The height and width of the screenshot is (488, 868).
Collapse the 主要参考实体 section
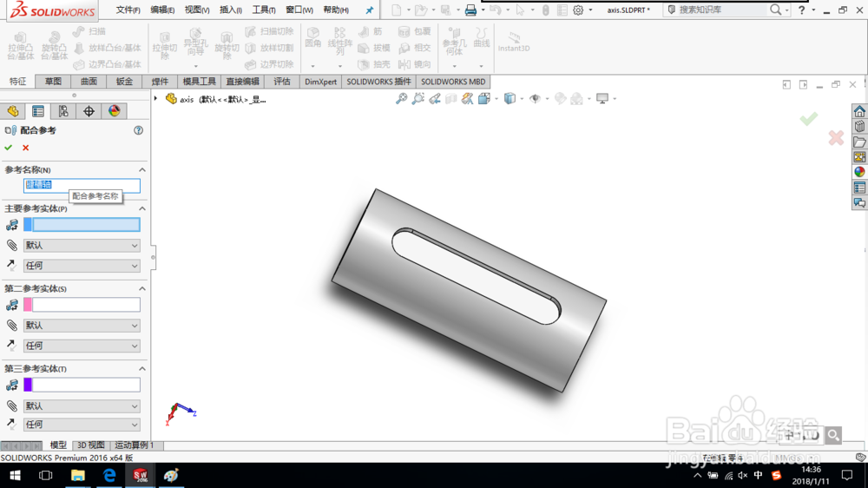142,208
